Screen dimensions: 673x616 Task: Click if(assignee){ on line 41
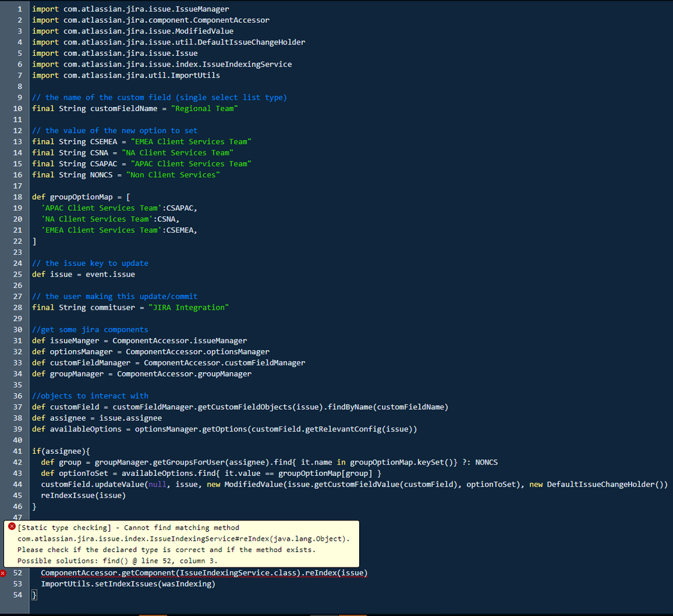click(61, 451)
